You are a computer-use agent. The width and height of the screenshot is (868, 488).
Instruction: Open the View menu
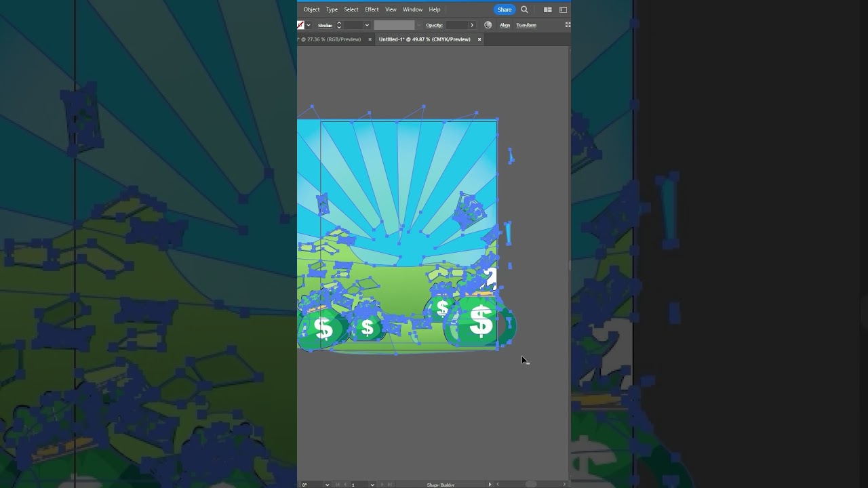391,9
